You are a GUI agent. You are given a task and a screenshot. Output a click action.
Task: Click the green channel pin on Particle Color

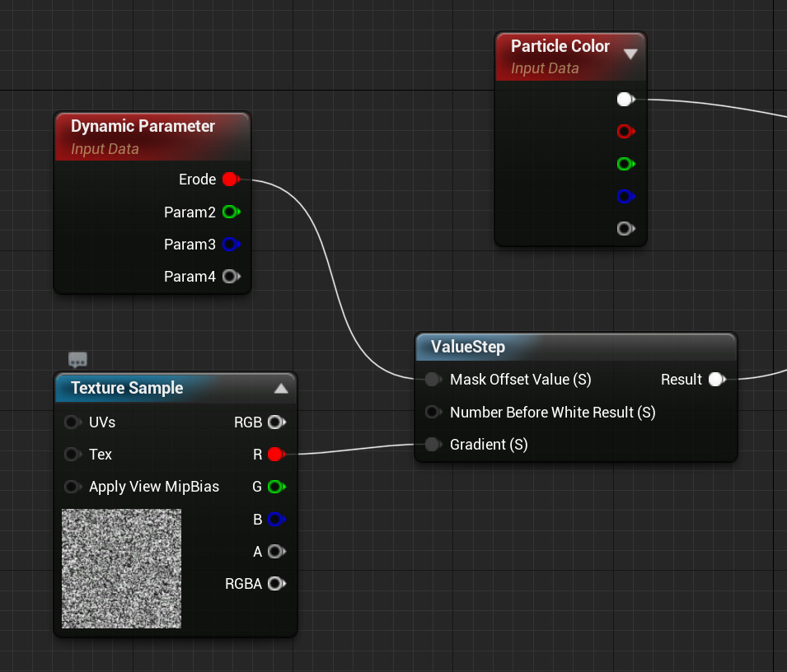point(625,164)
